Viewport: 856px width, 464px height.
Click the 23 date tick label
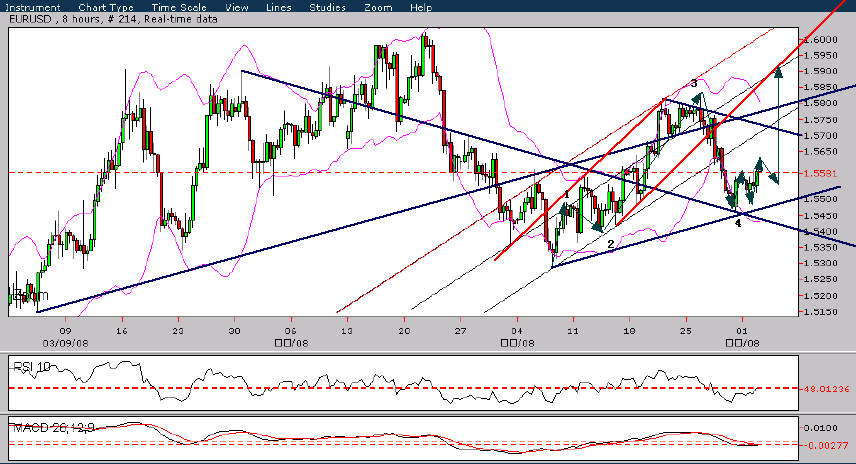point(179,331)
